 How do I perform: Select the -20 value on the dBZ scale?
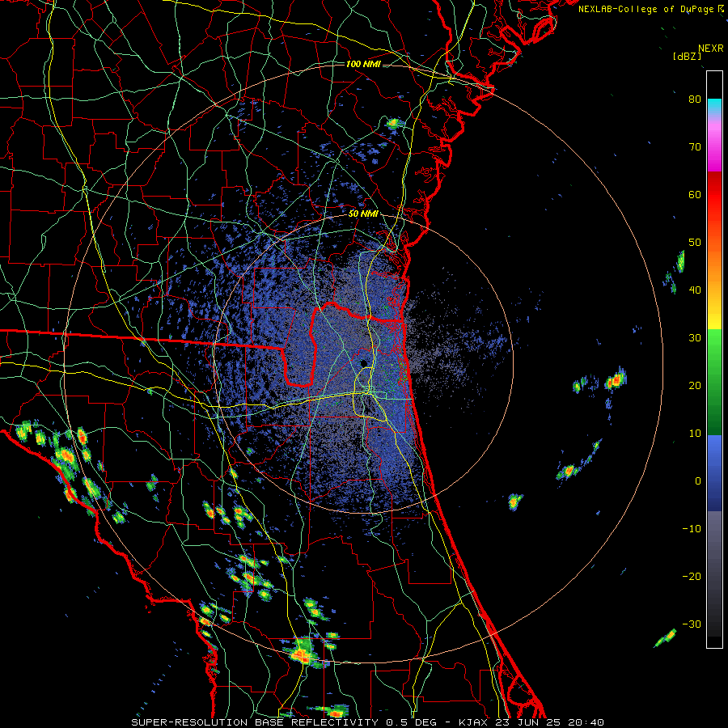tap(692, 576)
